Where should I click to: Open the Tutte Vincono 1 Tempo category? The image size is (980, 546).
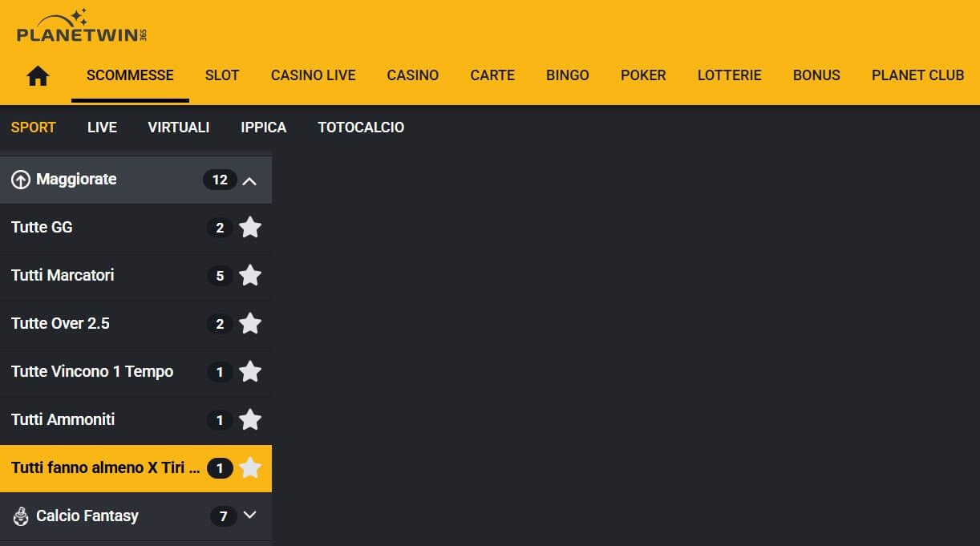point(136,372)
